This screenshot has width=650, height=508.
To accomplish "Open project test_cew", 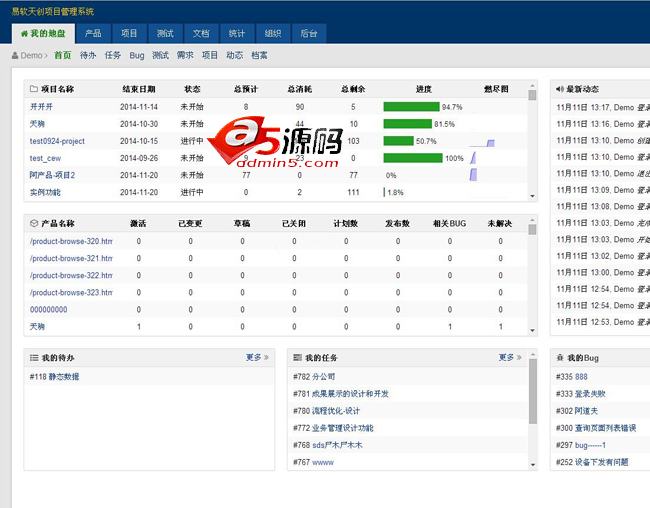I will (x=45, y=158).
